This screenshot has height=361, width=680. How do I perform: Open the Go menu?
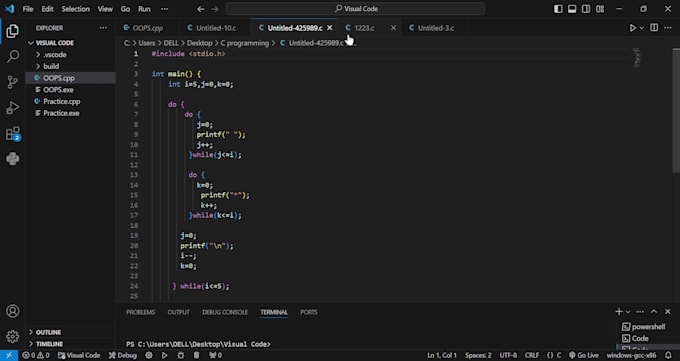point(125,9)
